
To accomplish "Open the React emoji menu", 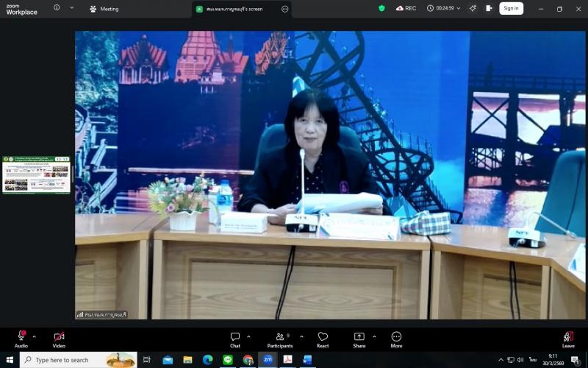I will click(323, 339).
